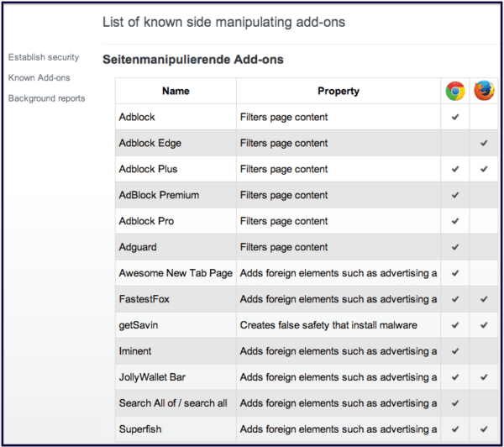Click the Chrome checkmark in FastestFox row
The image size is (504, 447).
454,299
